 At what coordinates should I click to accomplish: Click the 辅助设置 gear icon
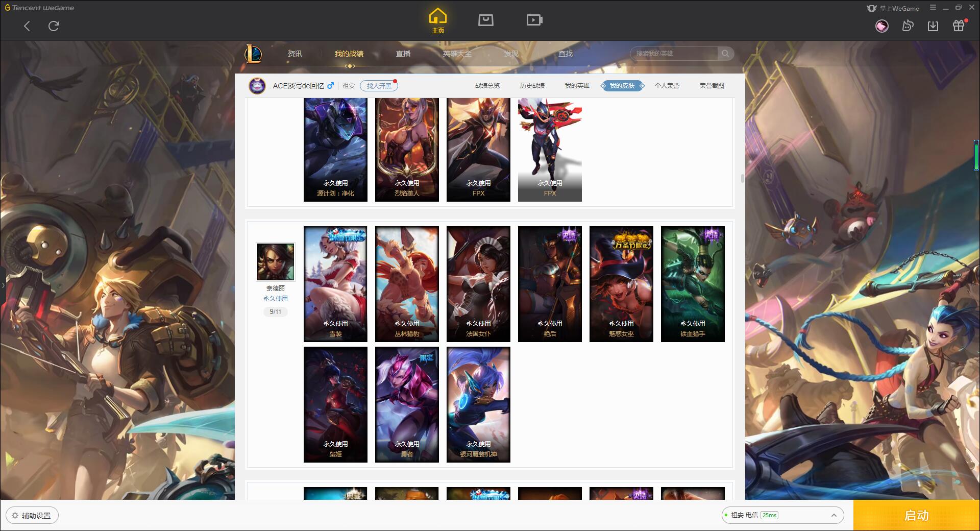click(15, 515)
